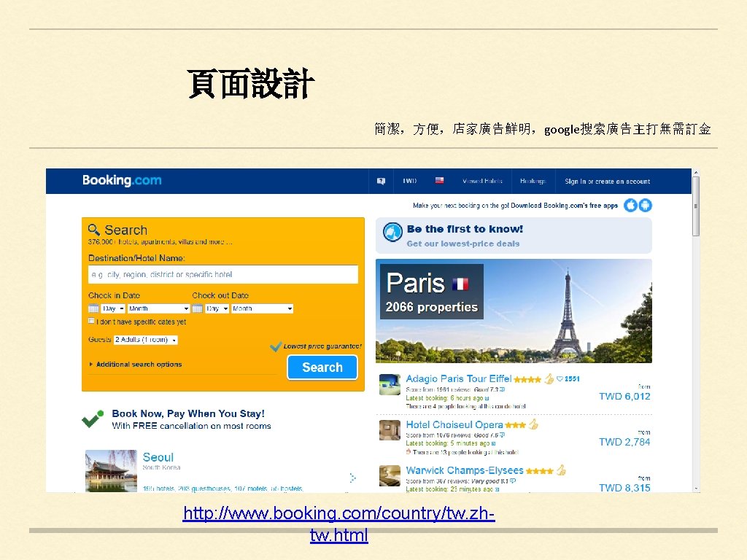The width and height of the screenshot is (747, 560).
Task: Click the French flag beside Paris
Action: point(460,284)
